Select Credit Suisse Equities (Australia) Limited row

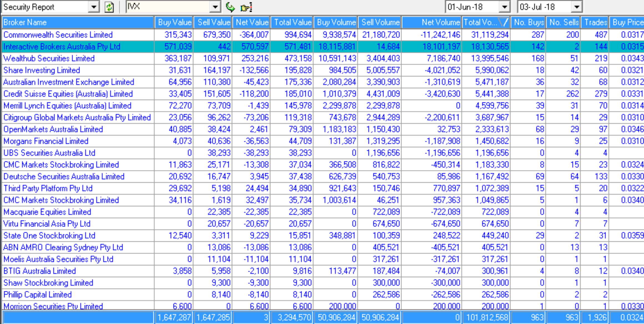point(323,94)
